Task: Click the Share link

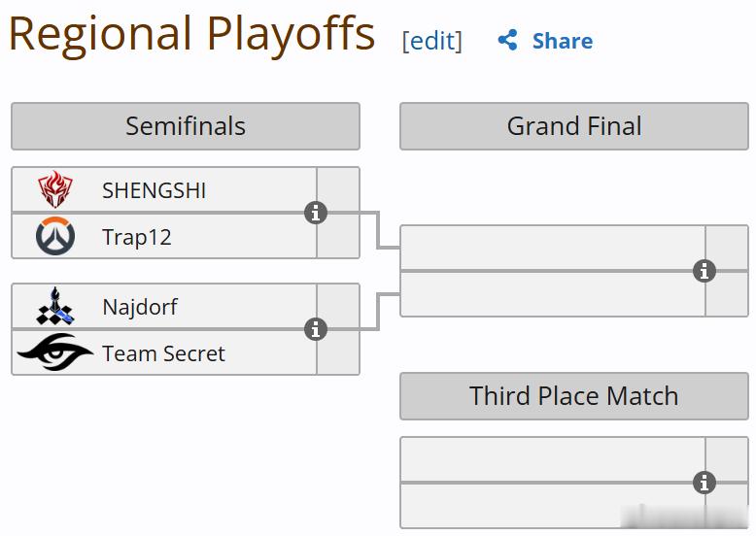Action: click(563, 41)
